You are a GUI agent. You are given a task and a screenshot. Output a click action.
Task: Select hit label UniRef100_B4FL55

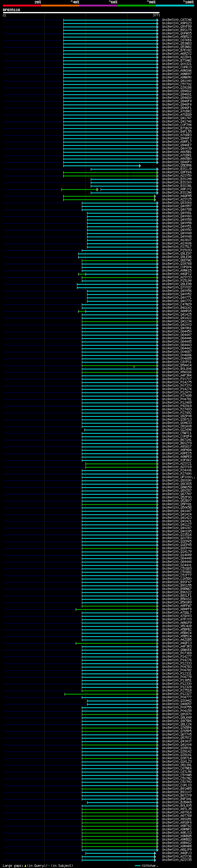click(x=176, y=131)
